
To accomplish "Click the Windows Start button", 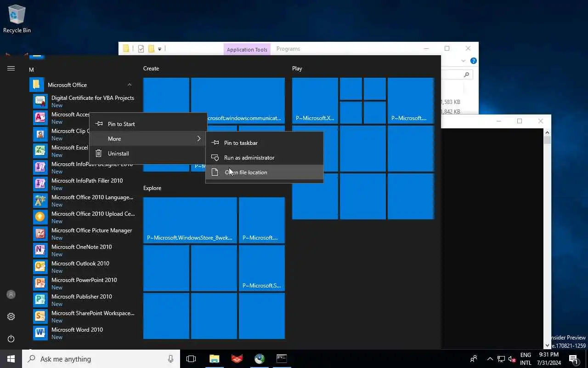I will (11, 359).
